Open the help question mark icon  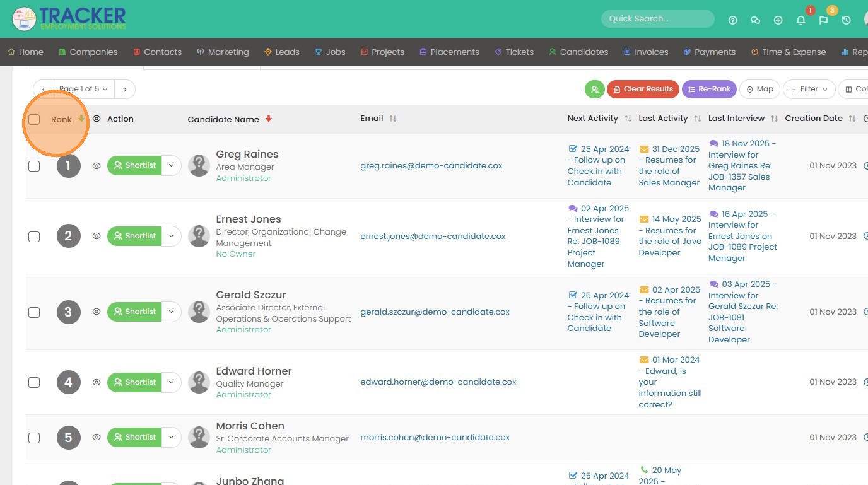[732, 20]
